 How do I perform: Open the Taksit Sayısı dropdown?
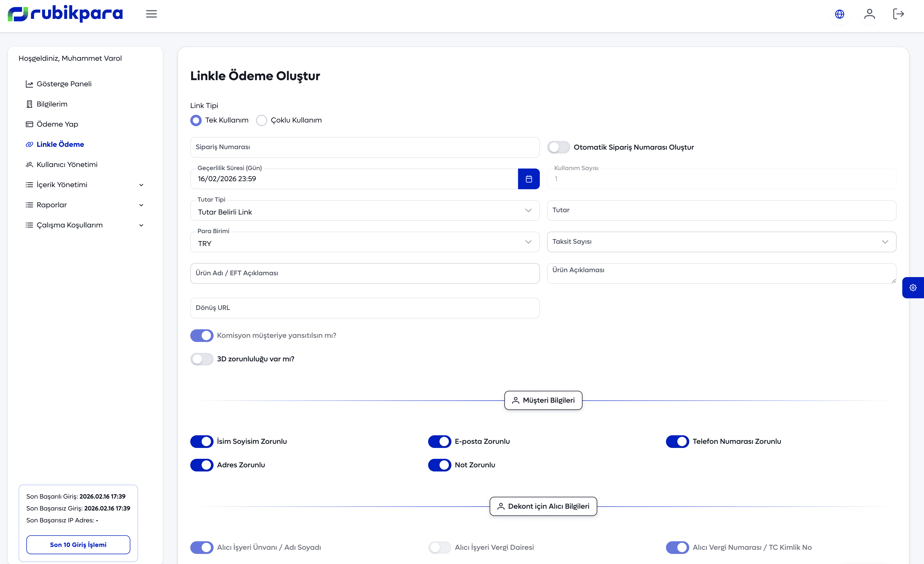tap(721, 242)
